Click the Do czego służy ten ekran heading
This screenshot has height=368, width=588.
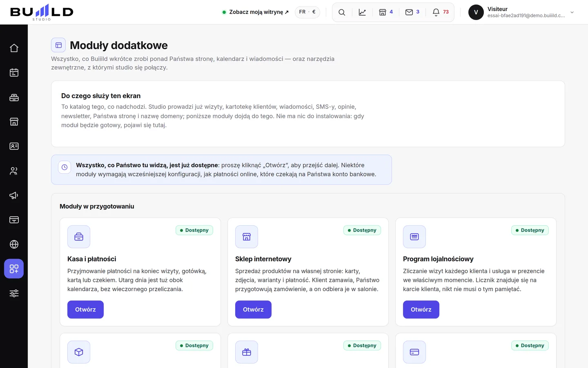coord(101,96)
